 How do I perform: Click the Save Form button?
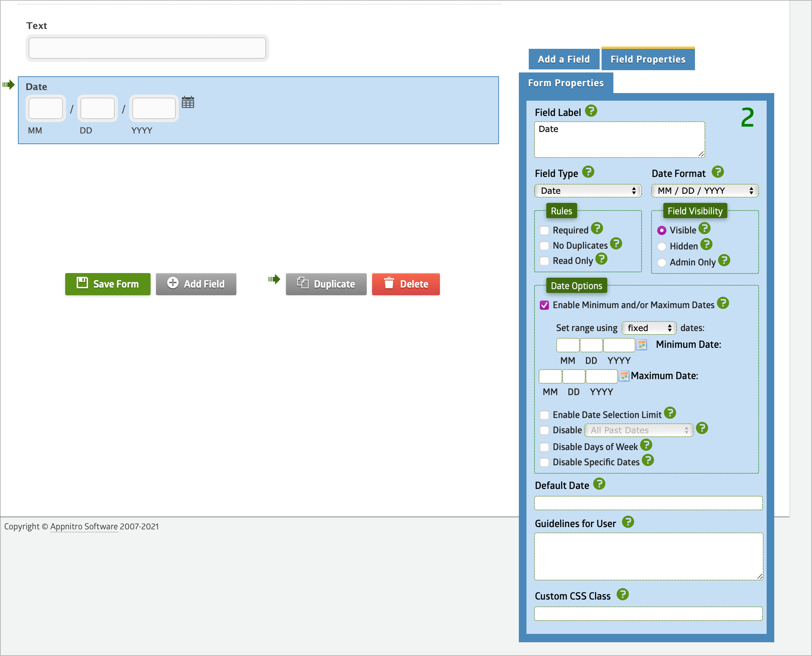108,284
